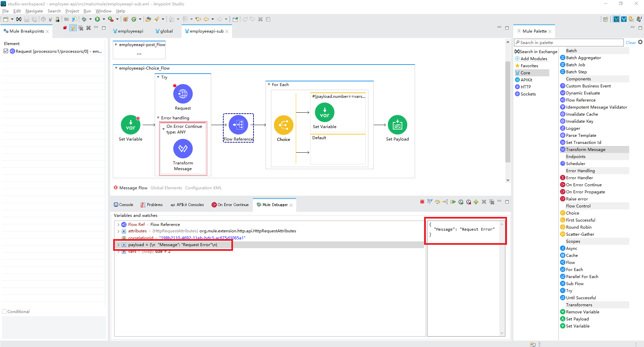Click the Open Perspective icon
This screenshot has width=644, height=347.
click(x=606, y=19)
